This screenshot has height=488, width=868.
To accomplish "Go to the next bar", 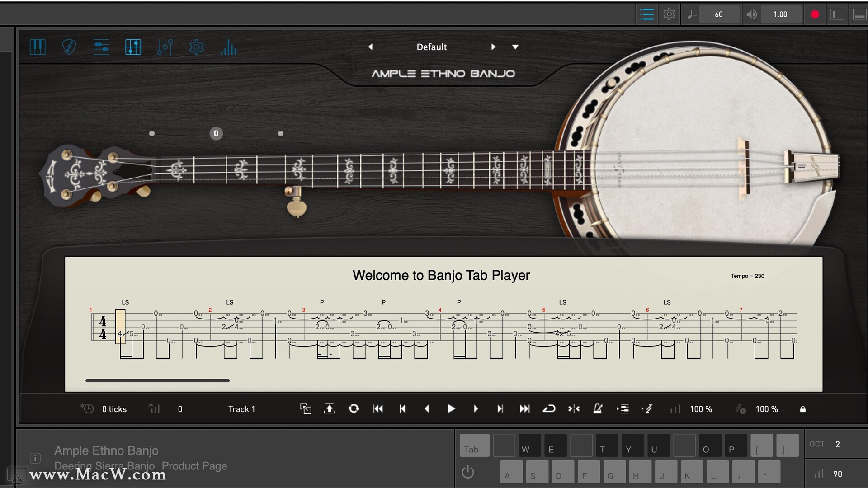I will 500,408.
